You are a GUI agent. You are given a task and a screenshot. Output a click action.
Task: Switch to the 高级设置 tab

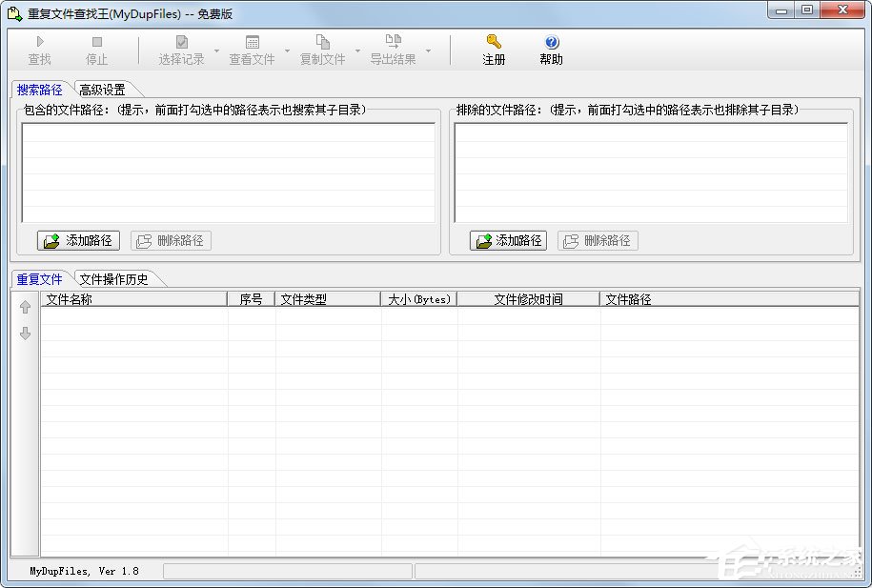[x=102, y=90]
